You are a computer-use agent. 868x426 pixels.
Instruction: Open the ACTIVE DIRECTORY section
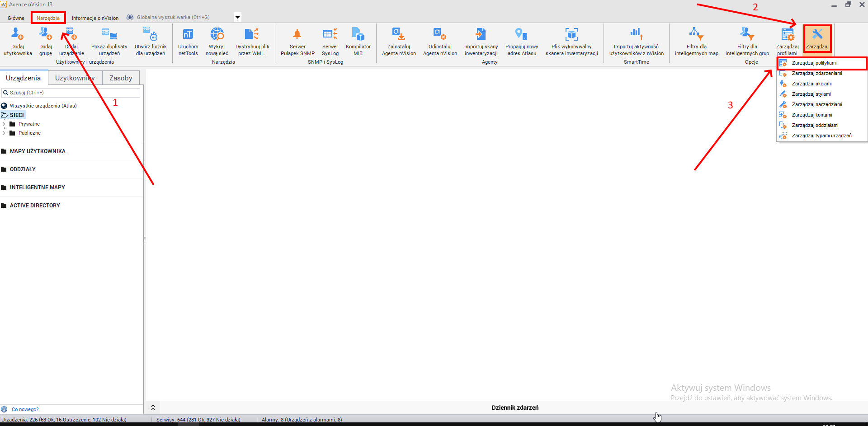click(x=35, y=206)
